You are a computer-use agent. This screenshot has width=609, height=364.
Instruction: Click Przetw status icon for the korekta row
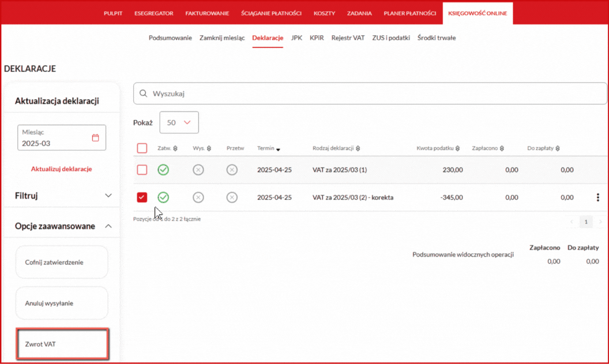232,198
